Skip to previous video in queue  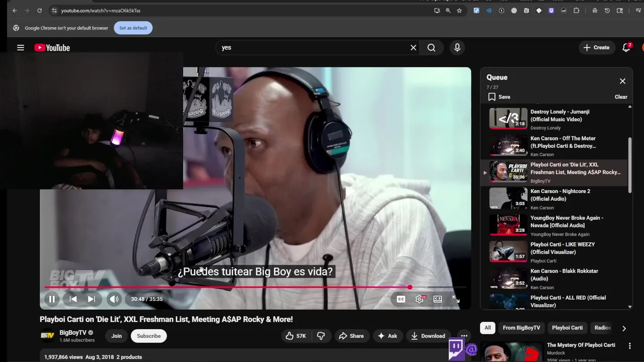click(73, 299)
